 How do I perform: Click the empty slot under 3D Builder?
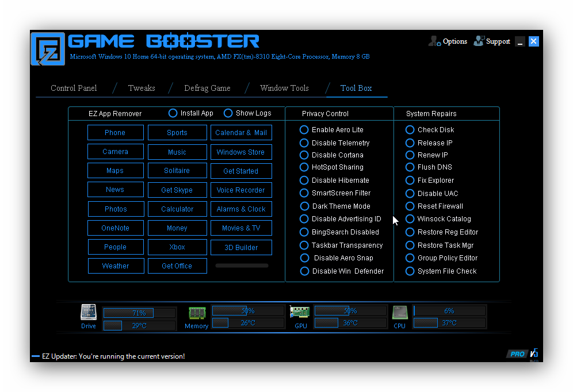tap(242, 266)
